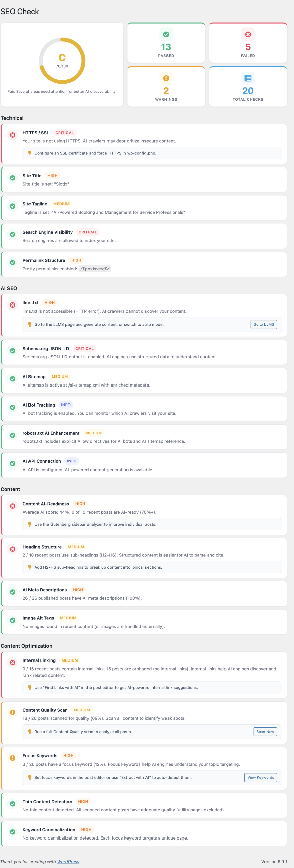Click the CRITICAL badge on Schema.org JSON-LD
The image size is (294, 868).
point(84,349)
